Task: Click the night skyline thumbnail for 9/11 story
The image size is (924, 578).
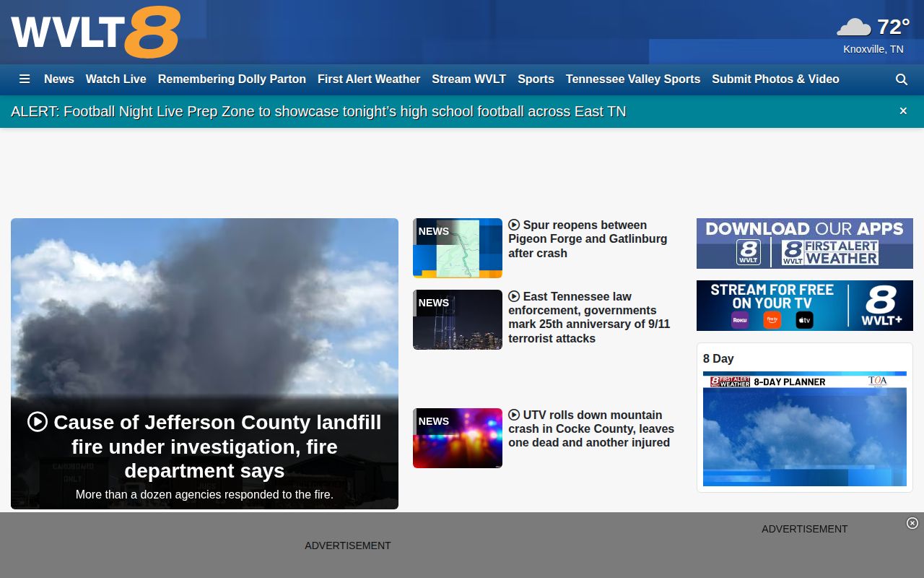Action: point(458,319)
